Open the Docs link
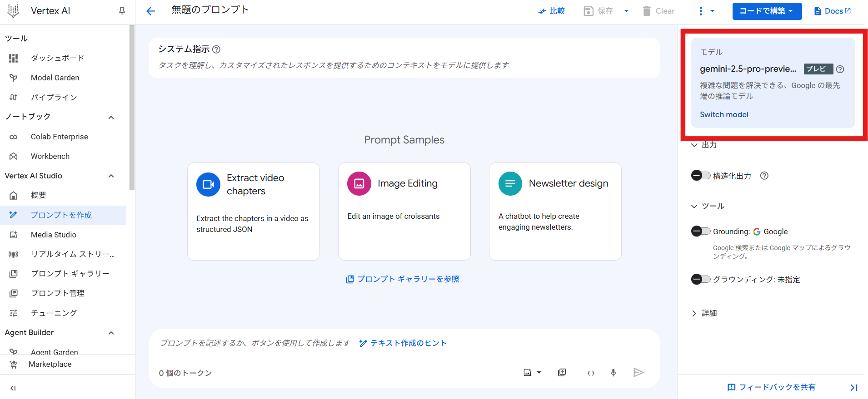Viewport: 868px width, 399px height. click(x=833, y=11)
